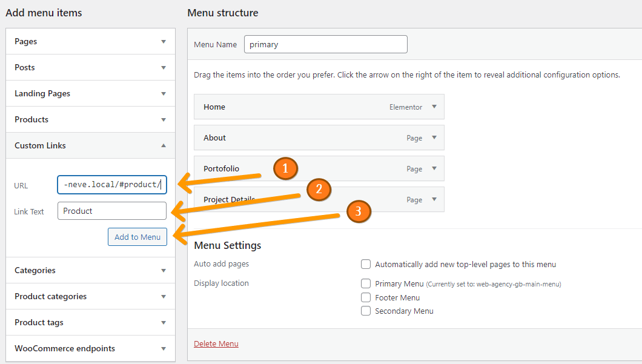Collapse the Custom Links section arrow
The image size is (642, 364).
click(164, 145)
